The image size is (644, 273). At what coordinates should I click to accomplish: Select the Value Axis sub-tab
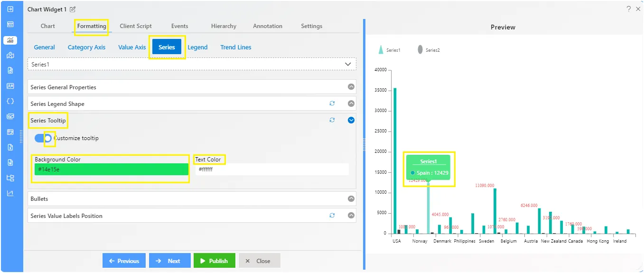[132, 47]
